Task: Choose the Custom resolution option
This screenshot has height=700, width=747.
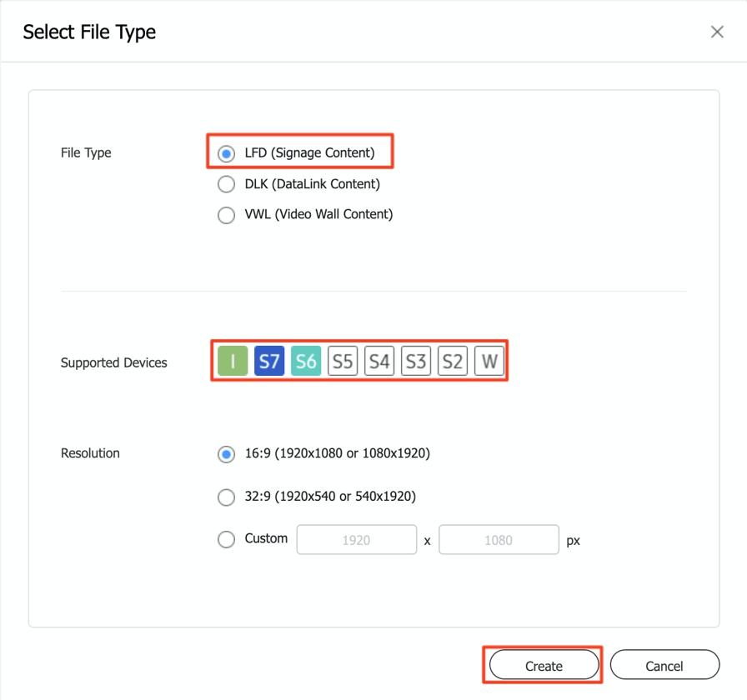Action: pyautogui.click(x=226, y=539)
